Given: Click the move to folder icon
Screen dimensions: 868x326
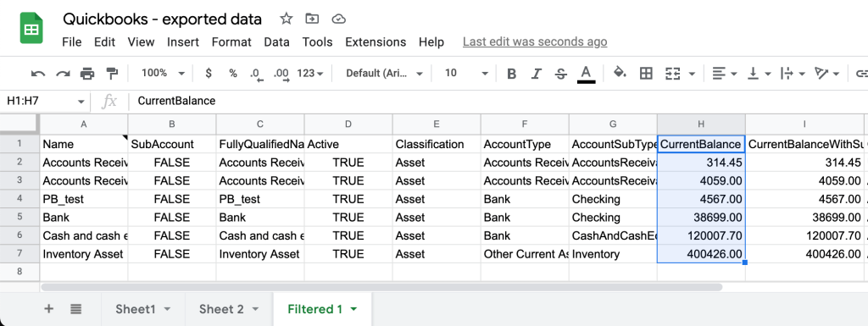Looking at the screenshot, I should pos(312,19).
